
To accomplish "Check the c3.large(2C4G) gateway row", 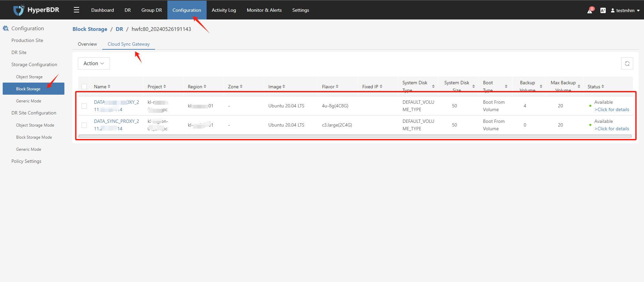I will coord(84,125).
